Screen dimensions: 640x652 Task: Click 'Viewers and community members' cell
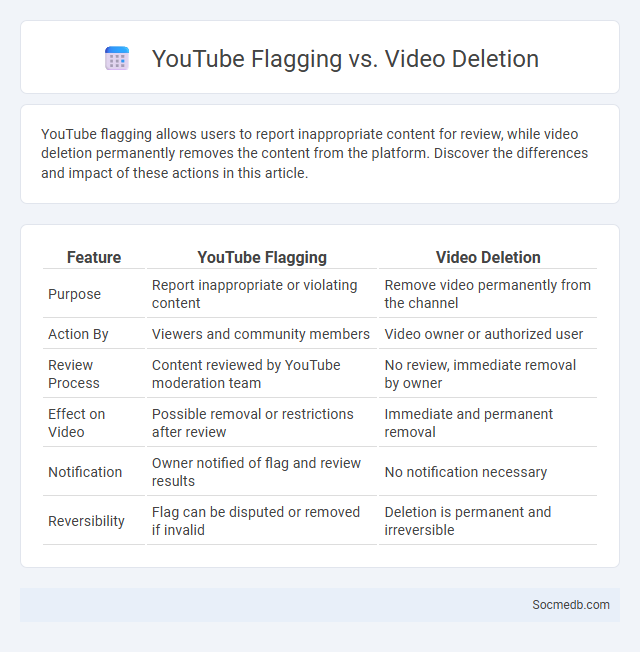[262, 334]
